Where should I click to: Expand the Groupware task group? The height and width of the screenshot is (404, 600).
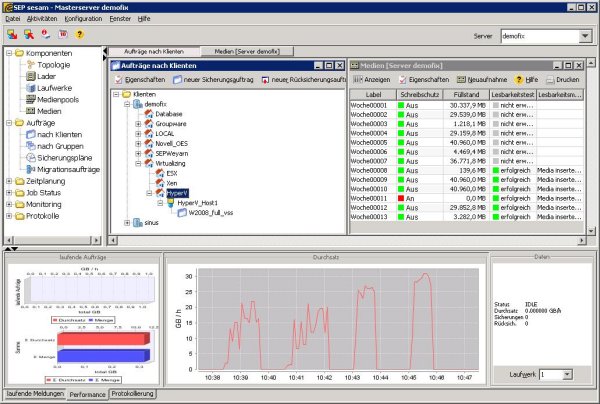coord(138,124)
